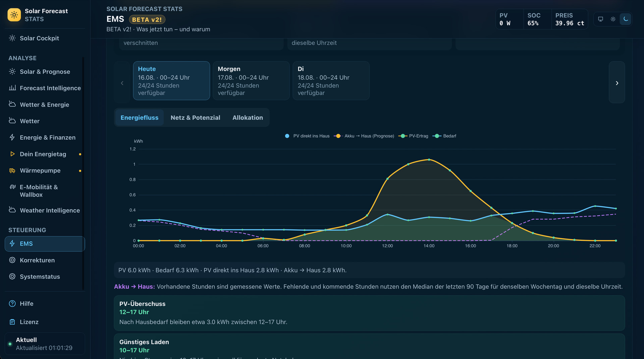Select the Morgen 17.08. day card
Viewport: 644px width, 359px height.
tap(251, 81)
